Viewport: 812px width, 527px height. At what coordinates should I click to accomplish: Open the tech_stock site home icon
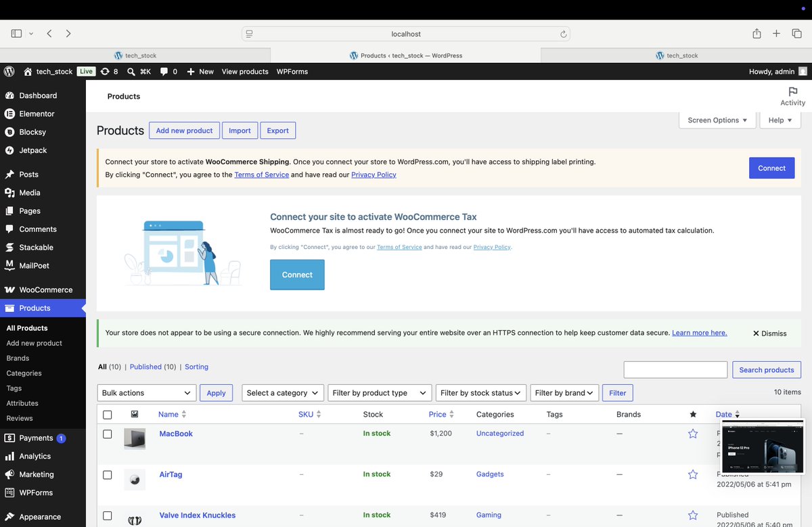[28, 71]
